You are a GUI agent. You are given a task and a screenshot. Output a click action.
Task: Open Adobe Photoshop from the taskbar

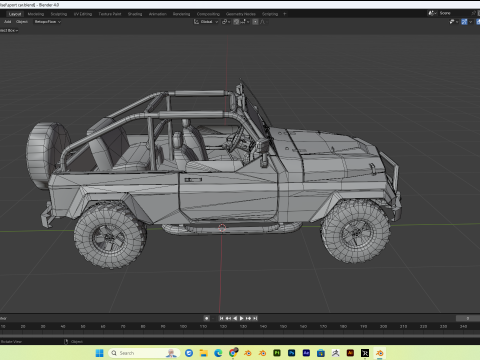point(292,353)
